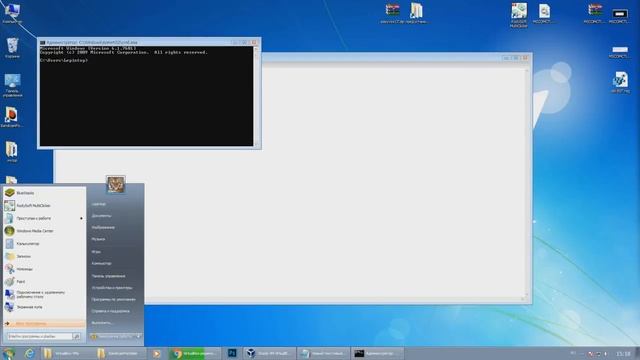The width and height of the screenshot is (640, 360).
Task: Open Windows Media Center in Start menu
Action: point(44,231)
